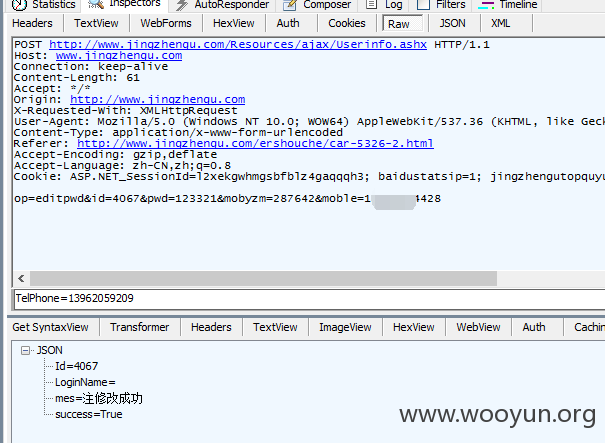Click the Accept-Language: zh-CN line
The image size is (605, 443).
coord(122,166)
